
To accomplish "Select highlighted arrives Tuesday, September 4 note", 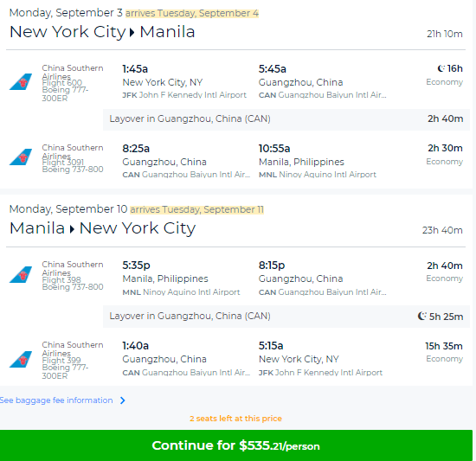I will 192,13.
